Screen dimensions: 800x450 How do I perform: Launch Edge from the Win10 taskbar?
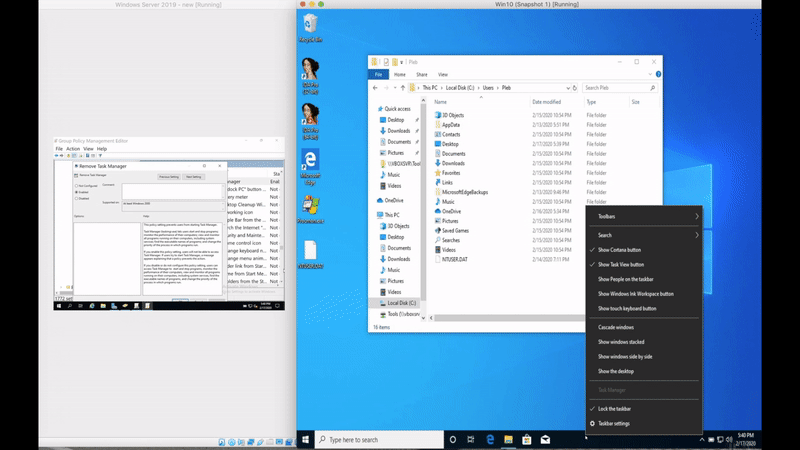click(490, 439)
